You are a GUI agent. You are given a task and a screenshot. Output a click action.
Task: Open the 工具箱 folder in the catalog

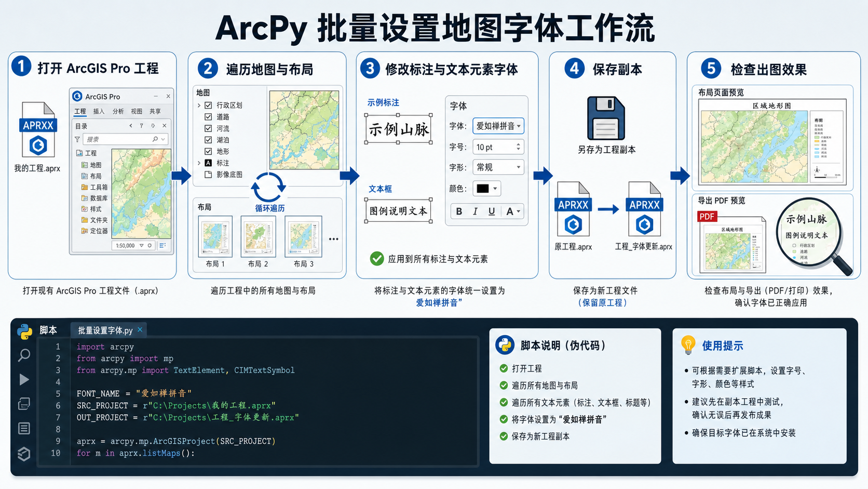coord(94,187)
